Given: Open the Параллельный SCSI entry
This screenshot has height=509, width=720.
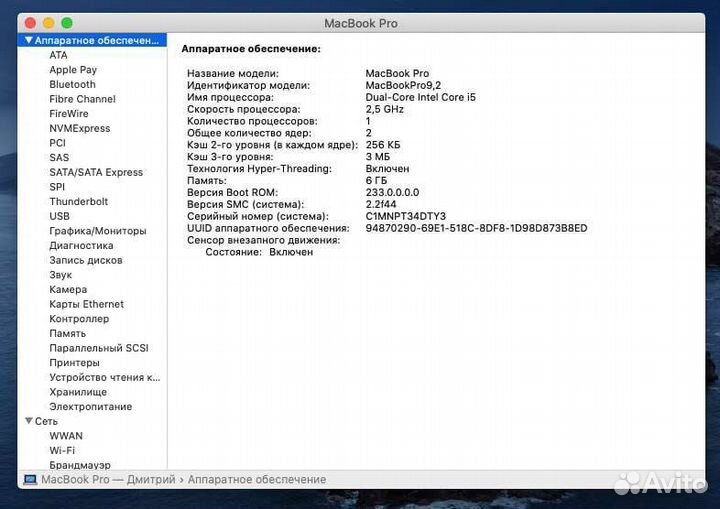Looking at the screenshot, I should click(x=99, y=348).
